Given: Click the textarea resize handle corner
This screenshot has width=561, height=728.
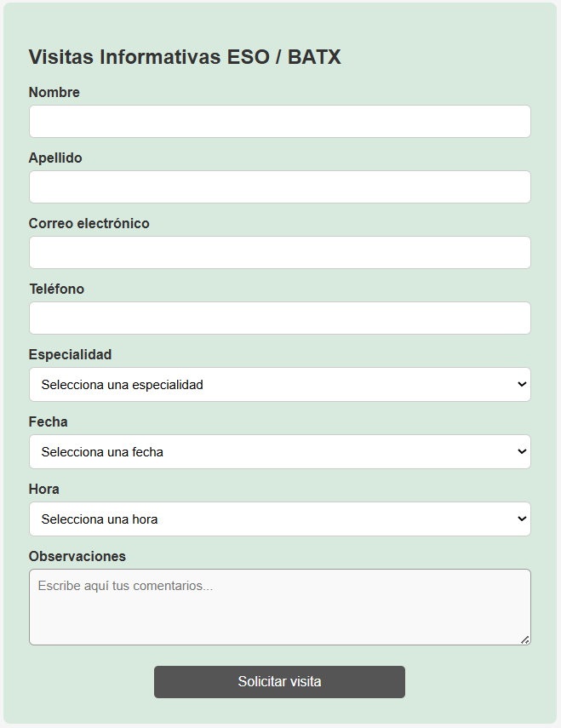Looking at the screenshot, I should coord(525,639).
